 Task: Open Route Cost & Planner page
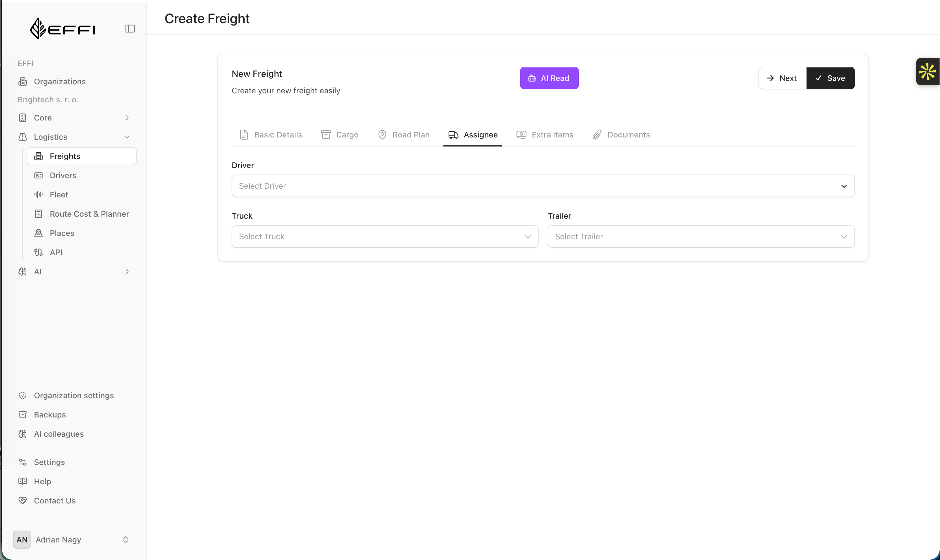coord(81,214)
